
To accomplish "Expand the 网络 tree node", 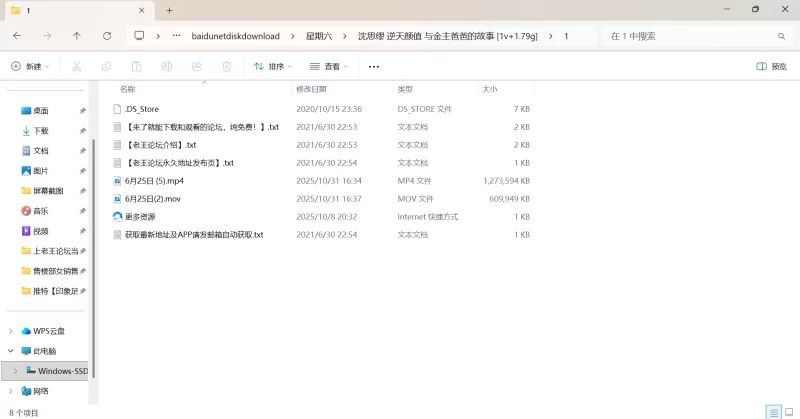I will tap(11, 391).
